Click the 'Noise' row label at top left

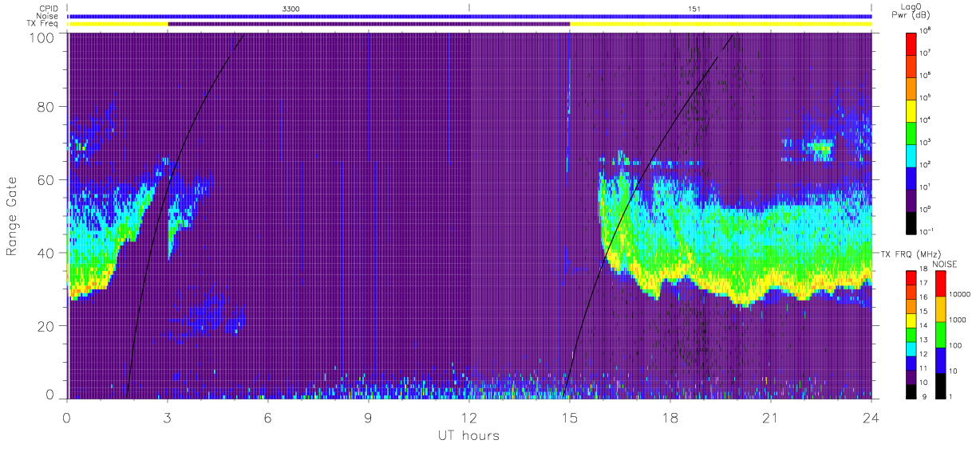pyautogui.click(x=47, y=15)
